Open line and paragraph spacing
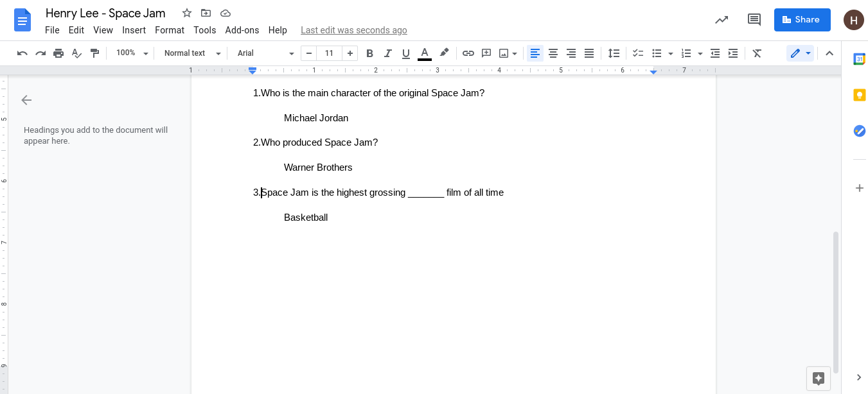 tap(614, 53)
